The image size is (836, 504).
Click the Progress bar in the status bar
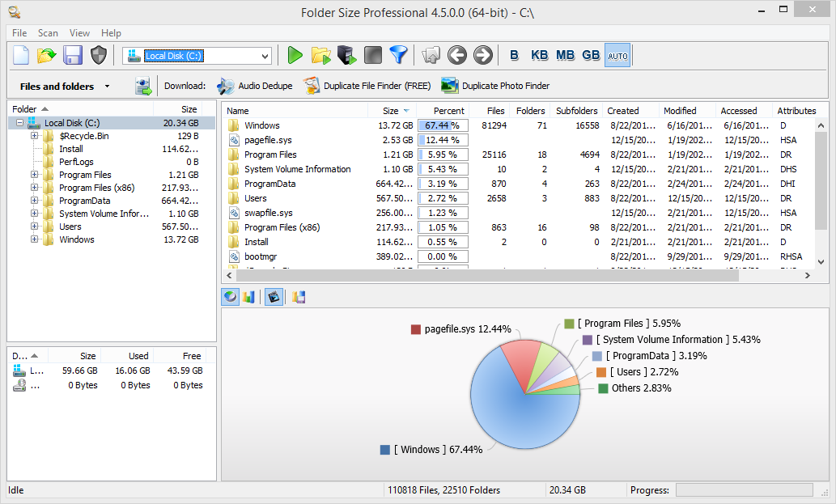pyautogui.click(x=745, y=489)
